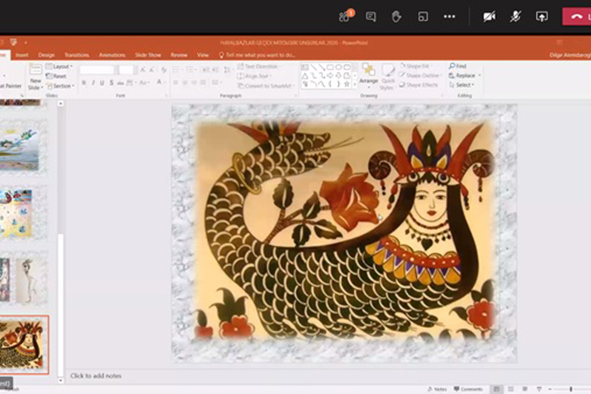Screen dimensions: 591x394
Task: Click the font name box
Action: pos(97,70)
